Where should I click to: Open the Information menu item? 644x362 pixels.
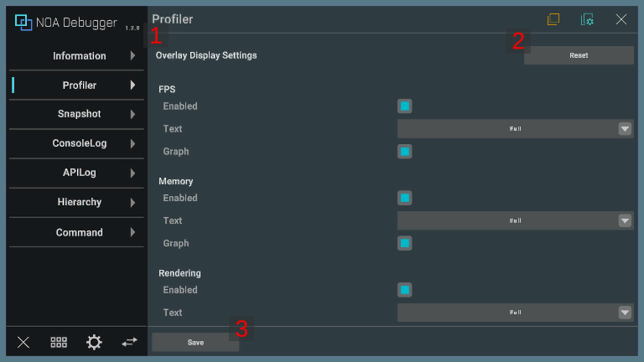79,56
